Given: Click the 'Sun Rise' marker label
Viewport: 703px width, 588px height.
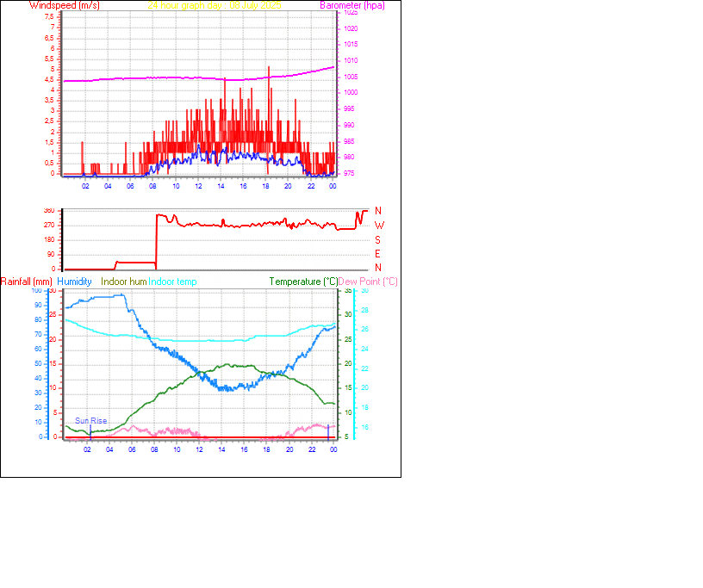Looking at the screenshot, I should [x=91, y=420].
